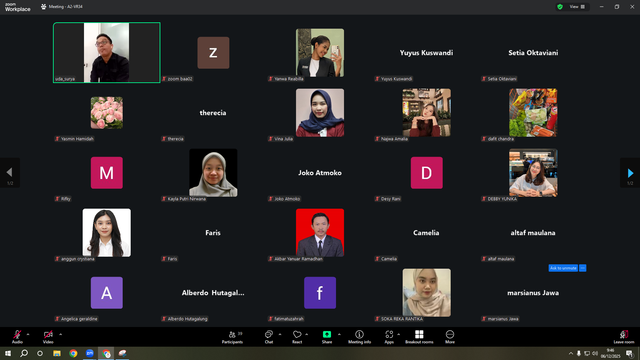The height and width of the screenshot is (360, 640).
Task: Select the therecia participant name
Action: 213,113
